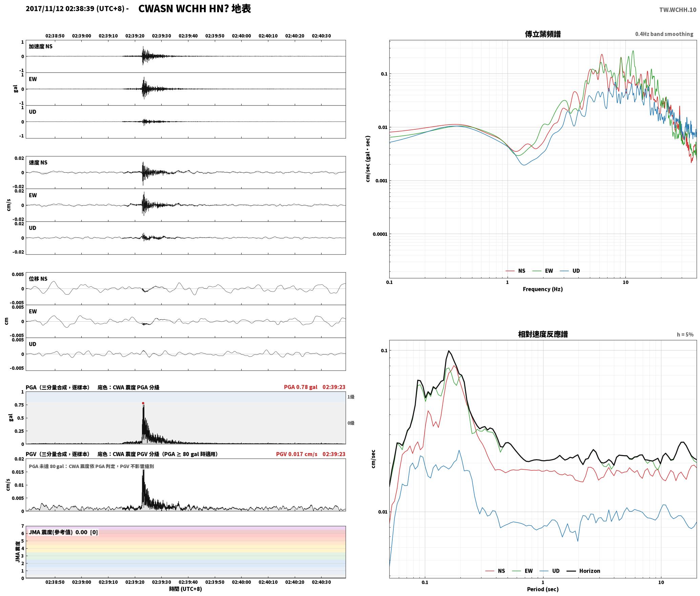The height and width of the screenshot is (596, 700).
Task: Click the h = 5% damping annotation
Action: pyautogui.click(x=685, y=335)
